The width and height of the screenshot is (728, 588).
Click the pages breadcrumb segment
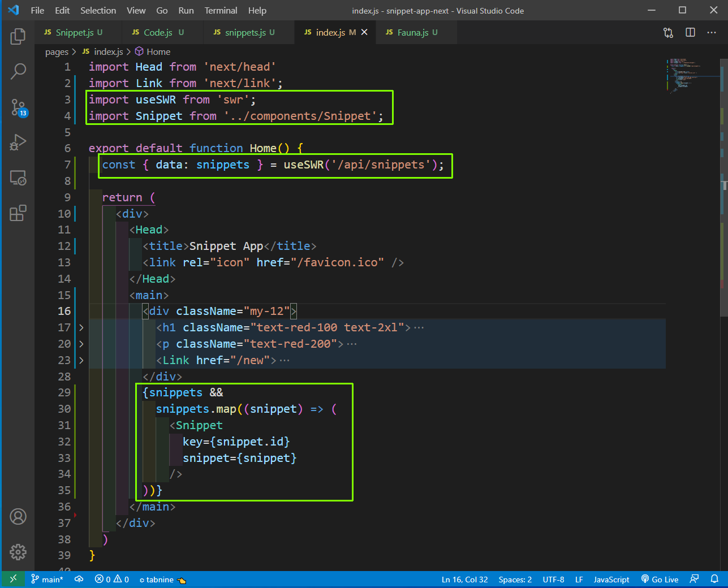click(57, 51)
